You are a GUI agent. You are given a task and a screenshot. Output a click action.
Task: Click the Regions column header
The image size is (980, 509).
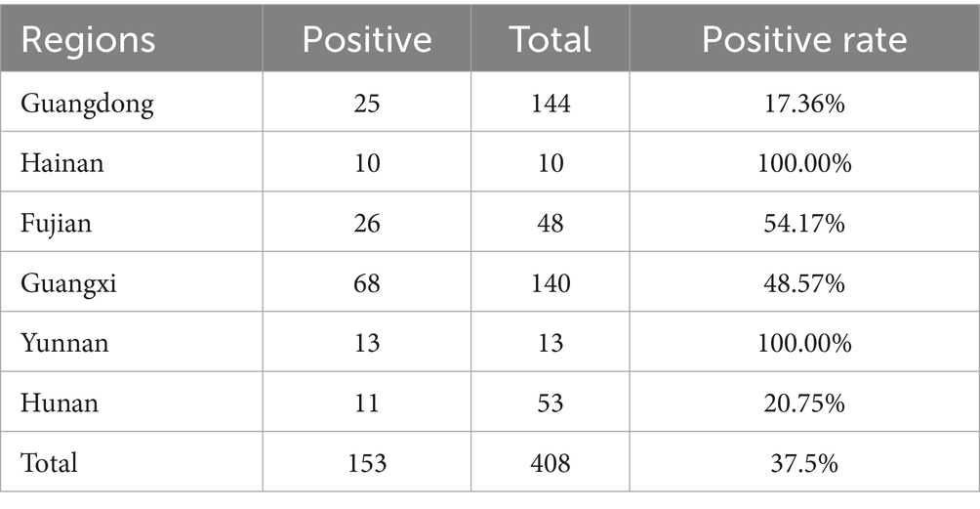click(90, 39)
